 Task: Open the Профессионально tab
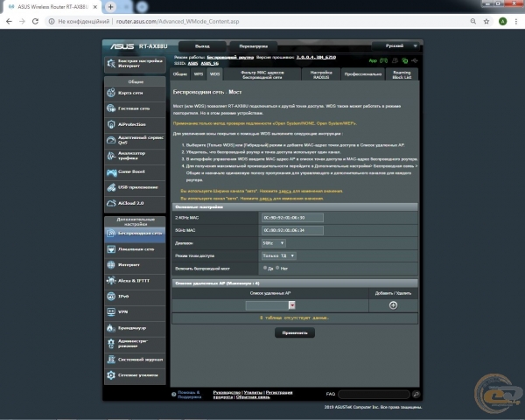click(x=363, y=74)
